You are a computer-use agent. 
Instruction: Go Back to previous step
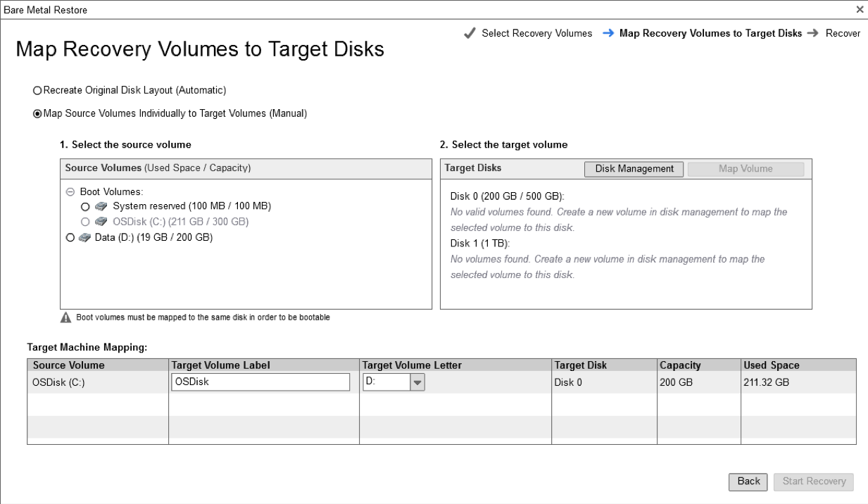pyautogui.click(x=748, y=481)
